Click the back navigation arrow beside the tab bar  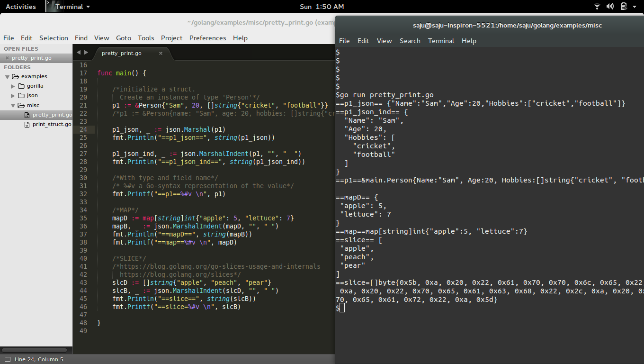point(79,53)
